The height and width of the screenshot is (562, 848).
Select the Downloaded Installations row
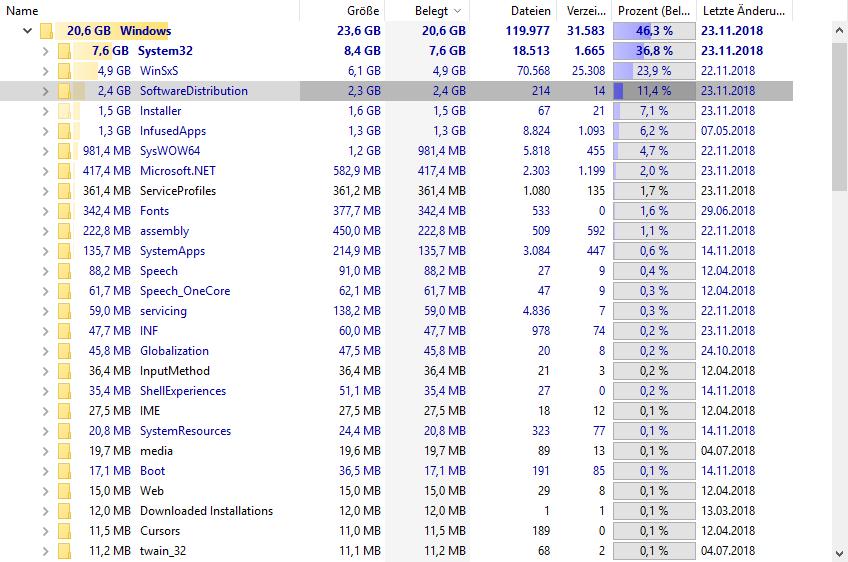396,511
